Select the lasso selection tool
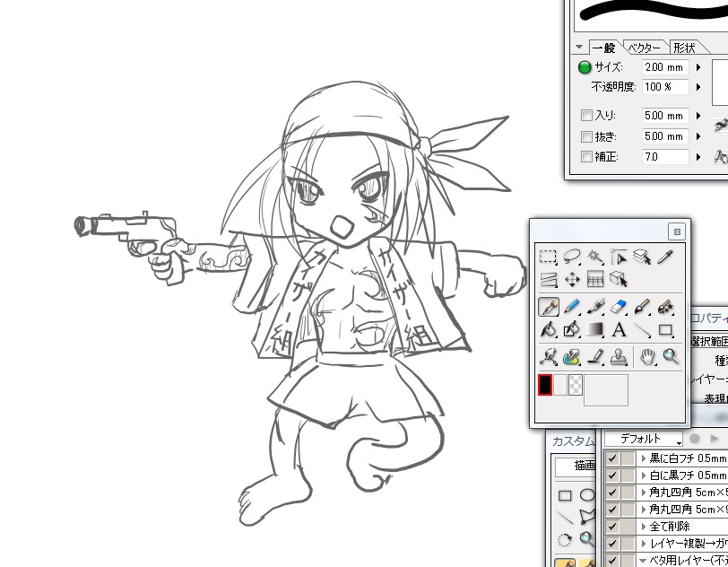Image resolution: width=728 pixels, height=567 pixels. pos(572,257)
